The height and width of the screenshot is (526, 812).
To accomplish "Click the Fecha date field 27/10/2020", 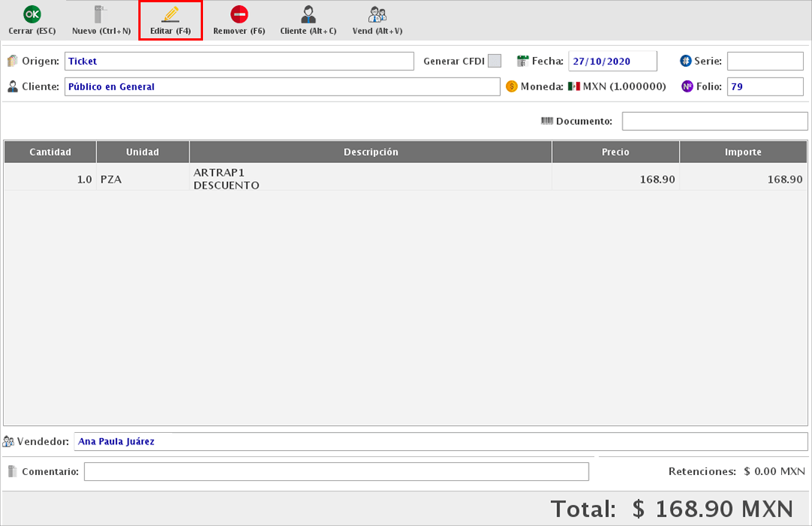I will [x=612, y=62].
